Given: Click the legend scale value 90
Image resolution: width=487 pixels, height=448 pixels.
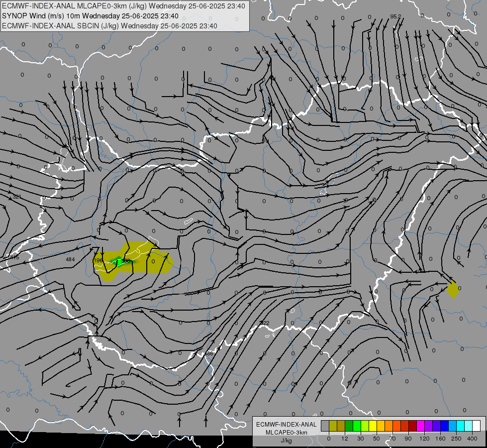Looking at the screenshot, I should 408,439.
